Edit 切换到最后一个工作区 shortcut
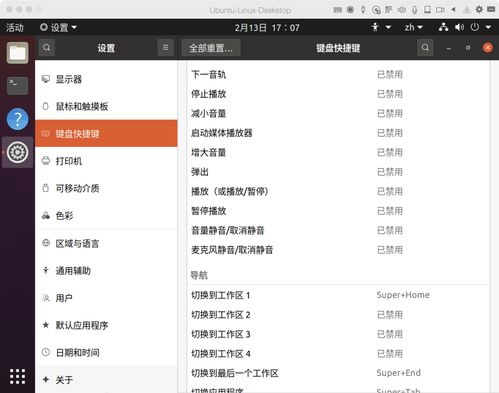The height and width of the screenshot is (393, 499). pyautogui.click(x=338, y=373)
